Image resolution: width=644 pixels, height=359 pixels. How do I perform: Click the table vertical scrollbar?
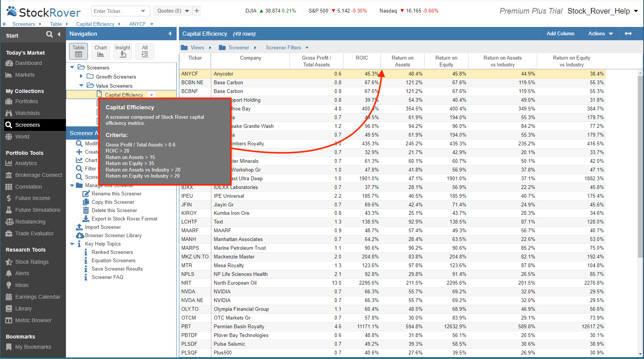point(641,167)
